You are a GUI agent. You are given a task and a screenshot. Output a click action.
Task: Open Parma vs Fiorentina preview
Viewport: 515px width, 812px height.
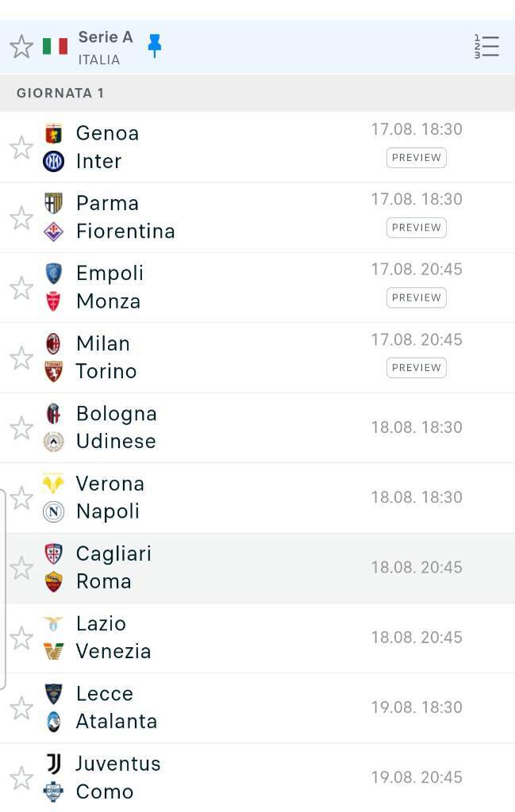[416, 228]
